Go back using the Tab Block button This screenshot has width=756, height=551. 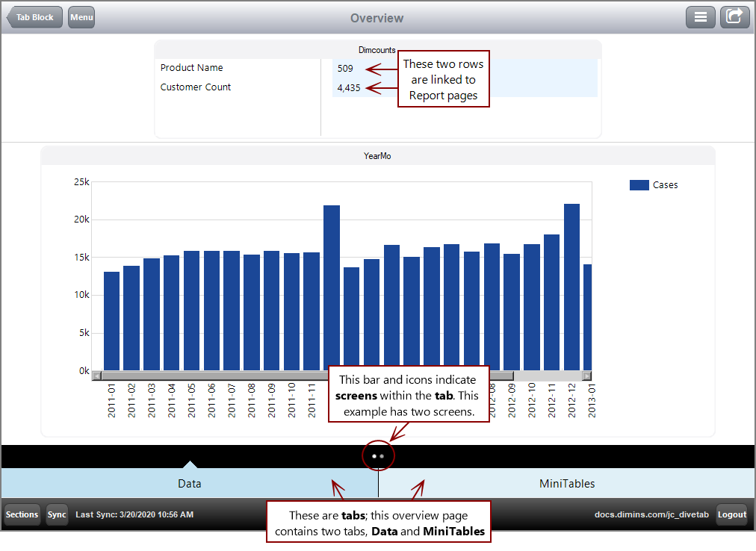coord(34,16)
